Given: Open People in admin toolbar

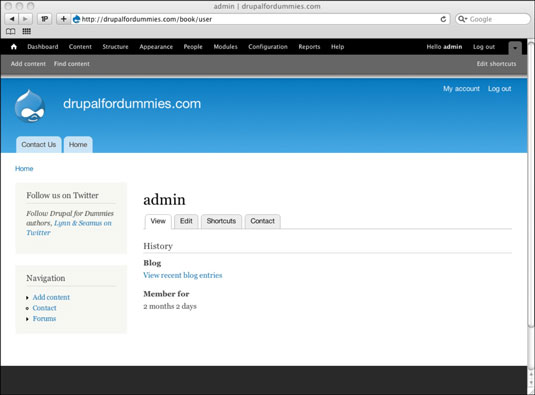Looking at the screenshot, I should tap(193, 47).
